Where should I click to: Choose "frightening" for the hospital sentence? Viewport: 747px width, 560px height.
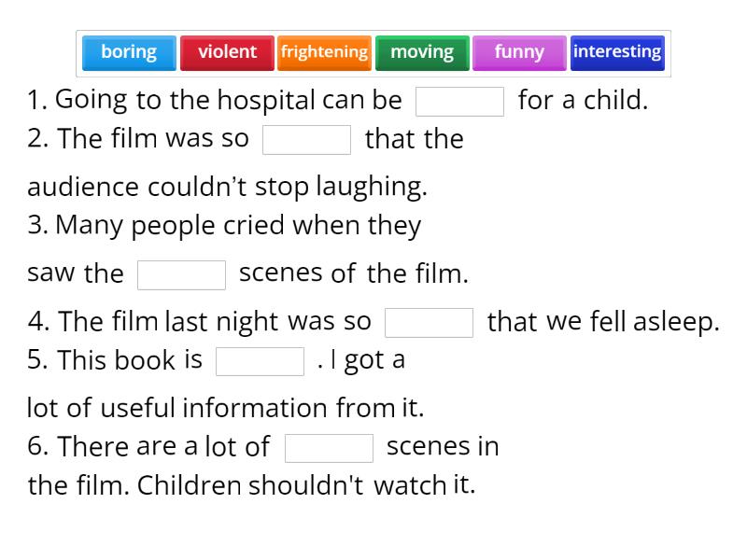click(324, 52)
